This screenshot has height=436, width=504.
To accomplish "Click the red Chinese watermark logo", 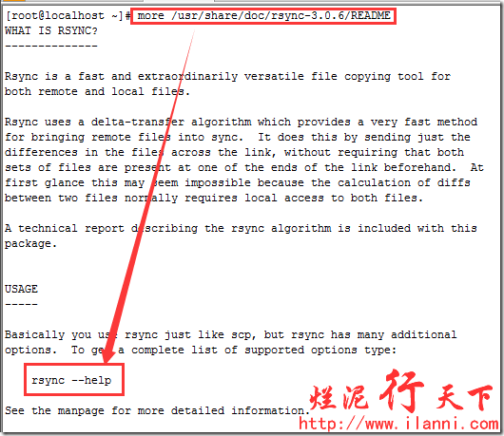I will click(400, 391).
